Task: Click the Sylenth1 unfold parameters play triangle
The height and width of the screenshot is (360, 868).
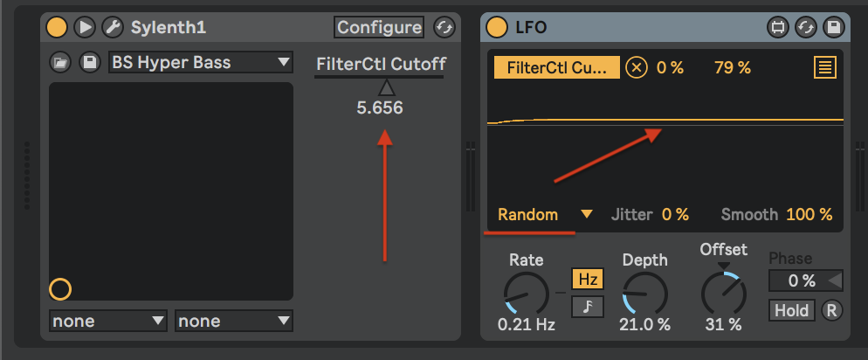Action: pyautogui.click(x=85, y=27)
